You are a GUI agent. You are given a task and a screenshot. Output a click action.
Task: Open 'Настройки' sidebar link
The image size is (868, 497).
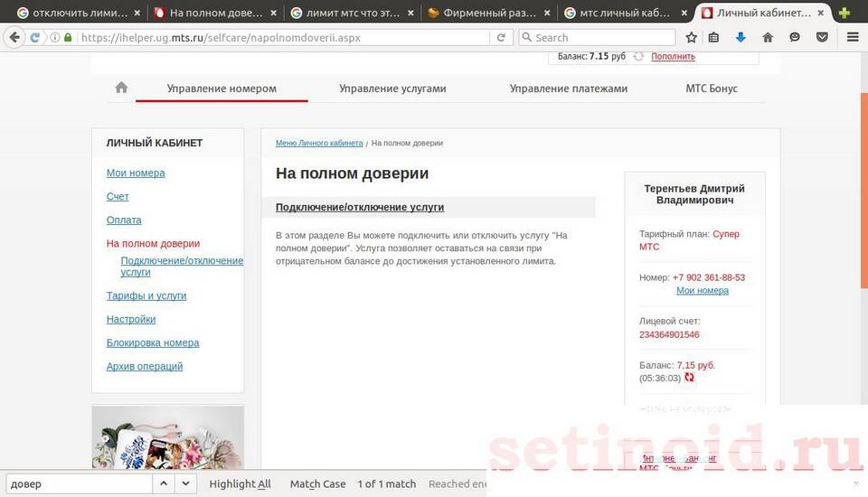[x=130, y=319]
